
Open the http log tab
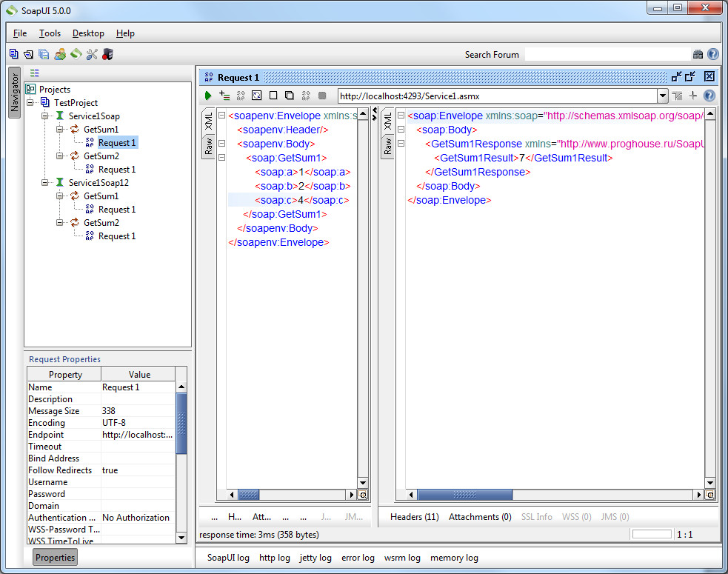275,558
